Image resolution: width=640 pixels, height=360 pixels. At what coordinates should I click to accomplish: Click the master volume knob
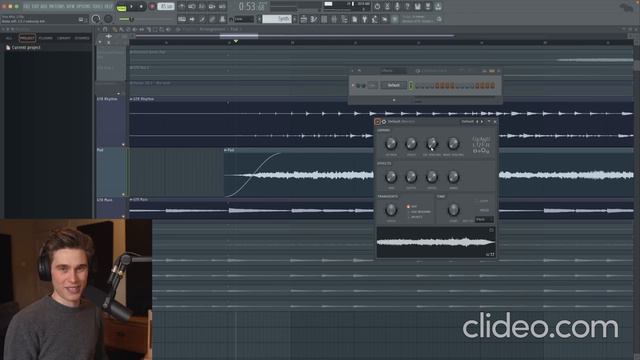96,19
